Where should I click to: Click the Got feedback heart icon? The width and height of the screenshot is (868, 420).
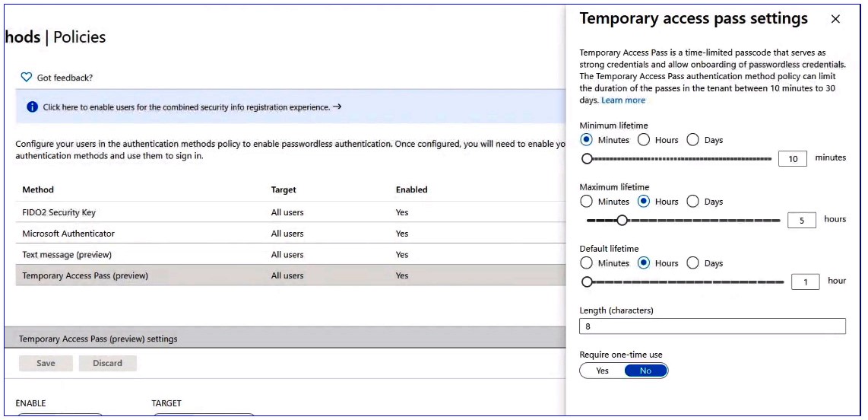[x=26, y=78]
